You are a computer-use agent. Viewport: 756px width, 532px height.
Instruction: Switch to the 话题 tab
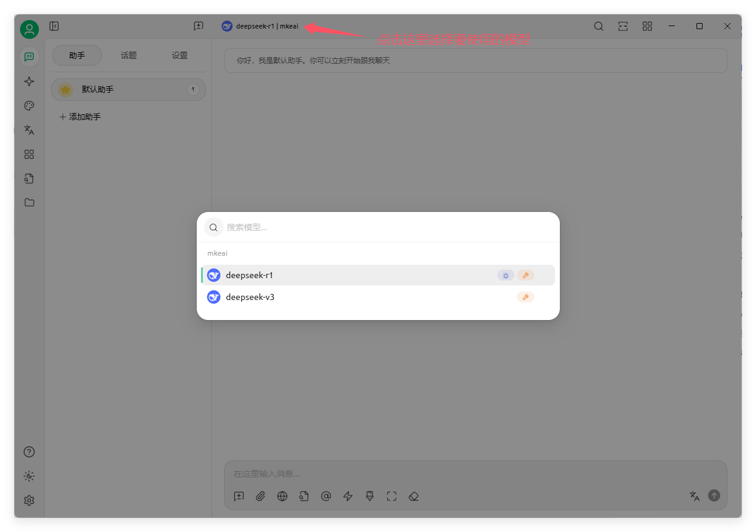coord(129,55)
